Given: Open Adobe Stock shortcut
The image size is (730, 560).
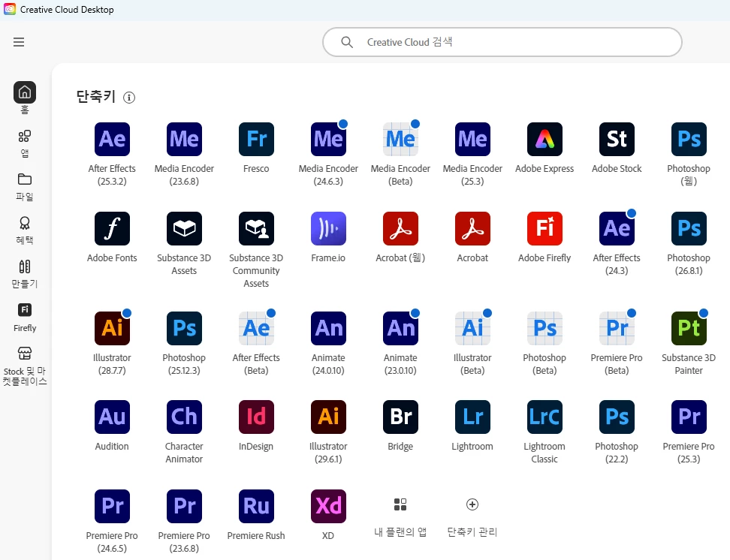Looking at the screenshot, I should point(617,139).
